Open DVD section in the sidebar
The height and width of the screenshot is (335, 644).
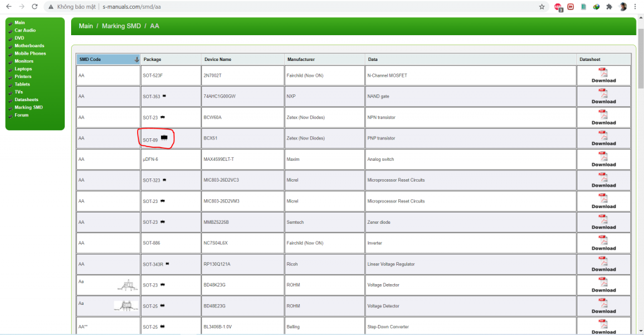pyautogui.click(x=19, y=38)
